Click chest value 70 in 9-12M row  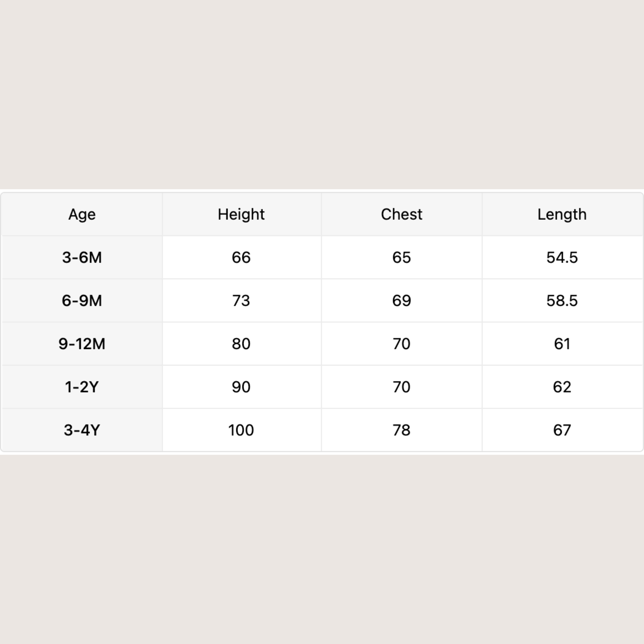[401, 344]
